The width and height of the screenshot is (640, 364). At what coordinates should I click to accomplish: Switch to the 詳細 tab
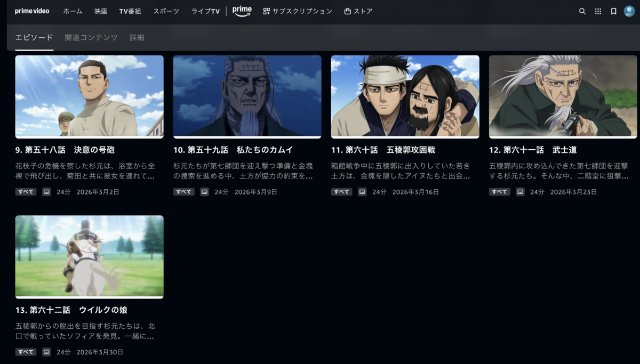pyautogui.click(x=137, y=37)
